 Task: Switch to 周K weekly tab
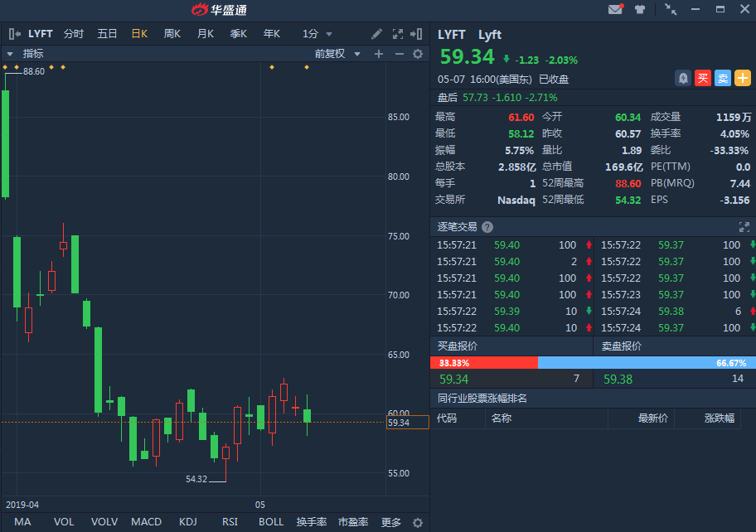(x=172, y=34)
